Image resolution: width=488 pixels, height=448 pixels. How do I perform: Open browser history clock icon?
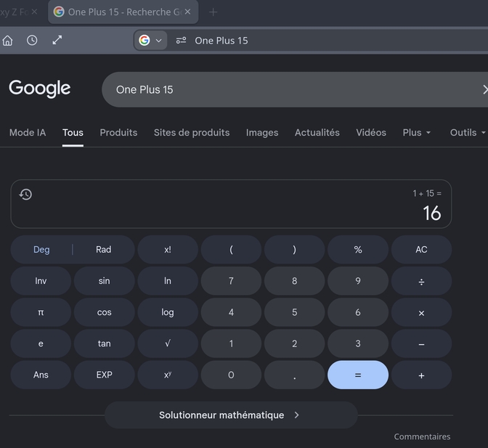(x=32, y=40)
